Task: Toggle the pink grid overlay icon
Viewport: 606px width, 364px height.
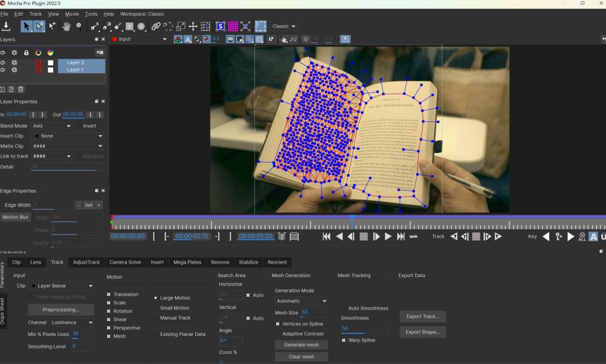Action: [x=233, y=26]
